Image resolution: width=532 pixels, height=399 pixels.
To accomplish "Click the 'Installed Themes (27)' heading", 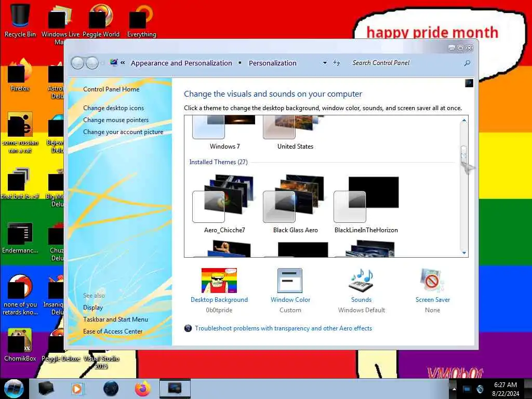I will click(x=219, y=162).
